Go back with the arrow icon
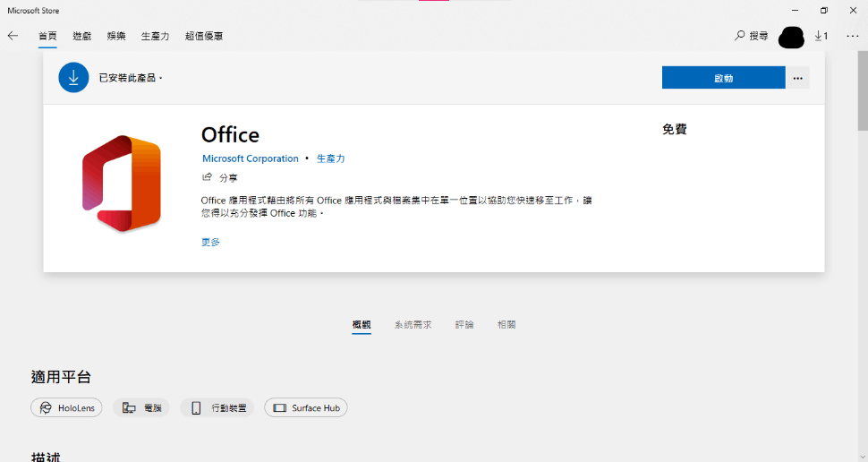Viewport: 868px width, 462px height. pyautogui.click(x=13, y=36)
